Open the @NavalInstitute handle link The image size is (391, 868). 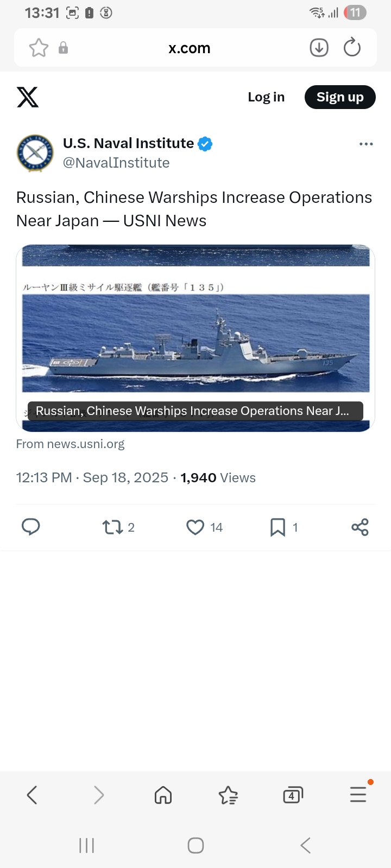(116, 163)
